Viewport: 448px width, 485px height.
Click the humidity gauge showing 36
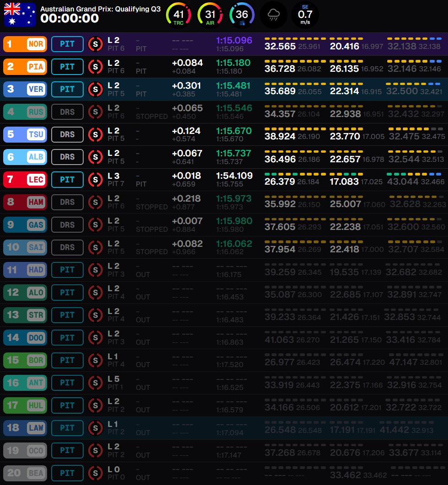pos(242,15)
